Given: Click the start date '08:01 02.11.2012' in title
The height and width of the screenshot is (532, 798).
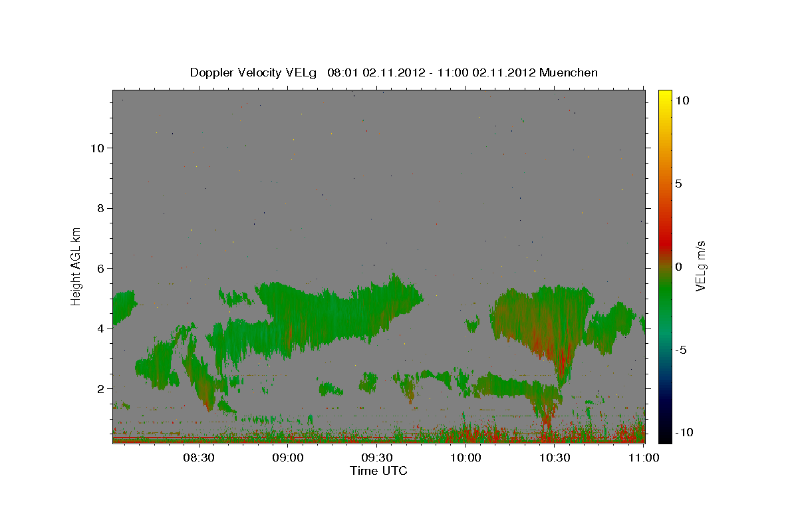Looking at the screenshot, I should click(x=376, y=72).
